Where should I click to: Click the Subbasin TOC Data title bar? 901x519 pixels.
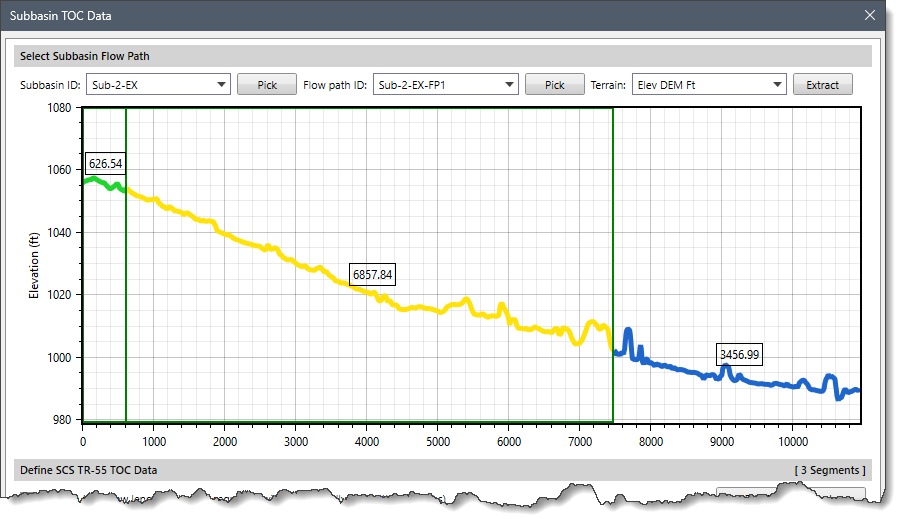(x=400, y=15)
